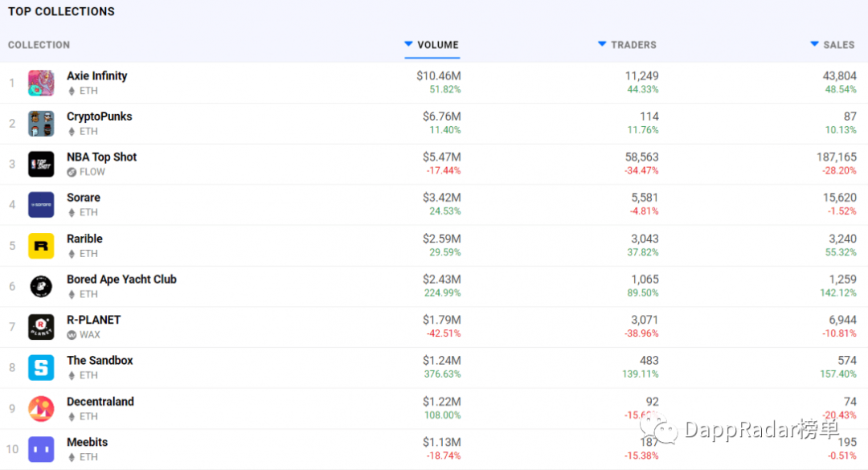Screen dimensions: 868x470
Task: Click the ETH chain icon under CryptoPunks
Action: click(72, 131)
